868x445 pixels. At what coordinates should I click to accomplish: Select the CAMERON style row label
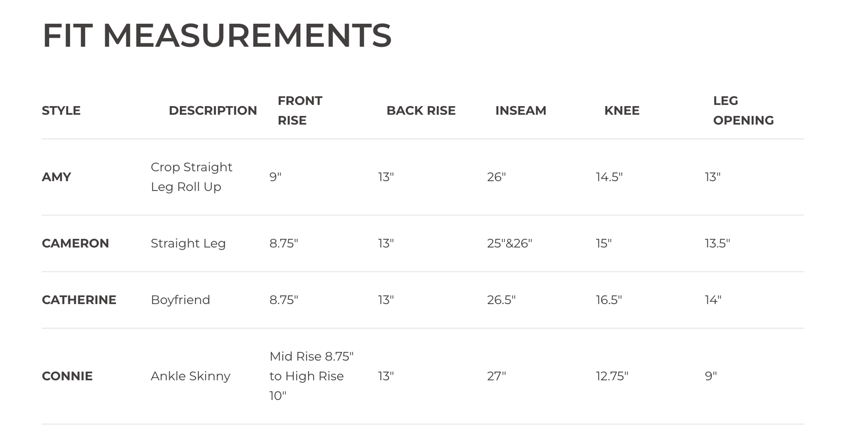[x=75, y=243]
